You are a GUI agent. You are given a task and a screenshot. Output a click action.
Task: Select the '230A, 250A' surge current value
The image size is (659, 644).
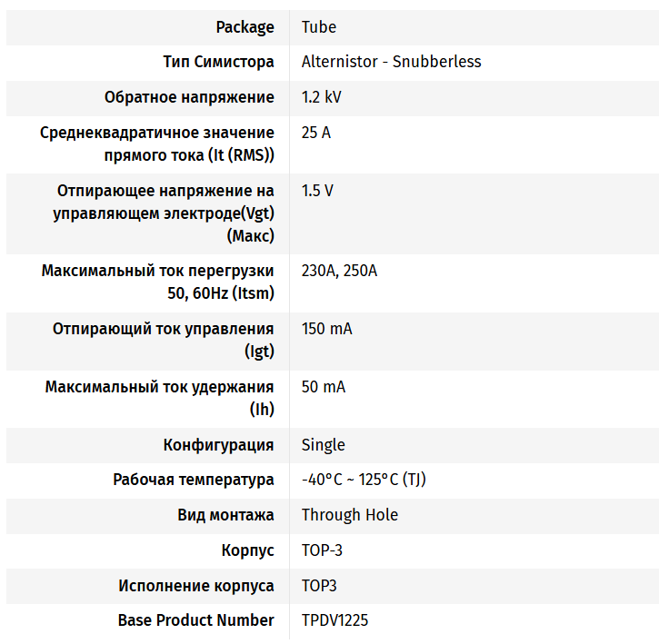(339, 271)
